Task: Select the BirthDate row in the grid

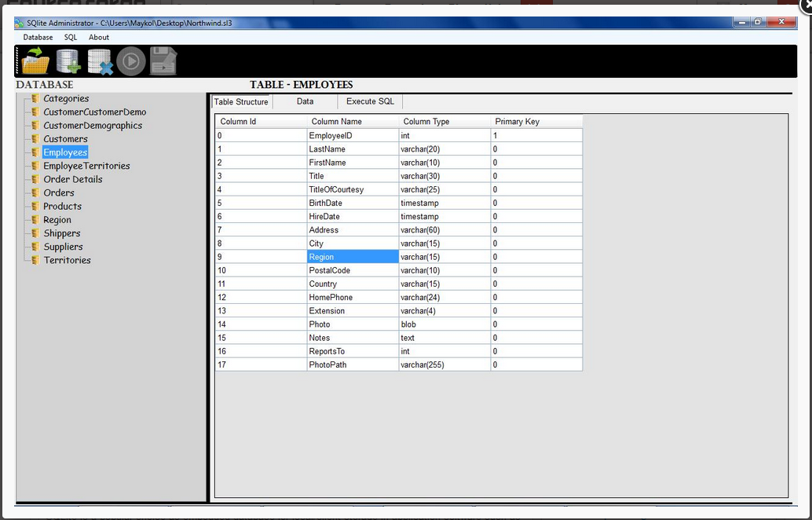Action: pyautogui.click(x=325, y=203)
